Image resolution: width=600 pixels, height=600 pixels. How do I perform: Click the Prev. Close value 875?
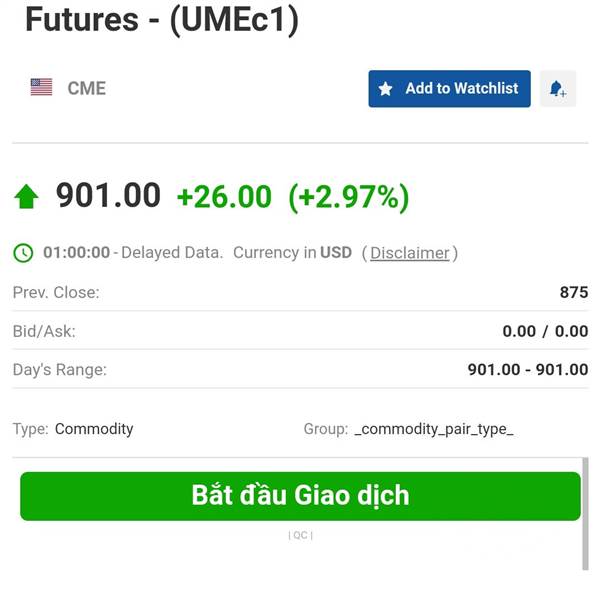click(574, 292)
